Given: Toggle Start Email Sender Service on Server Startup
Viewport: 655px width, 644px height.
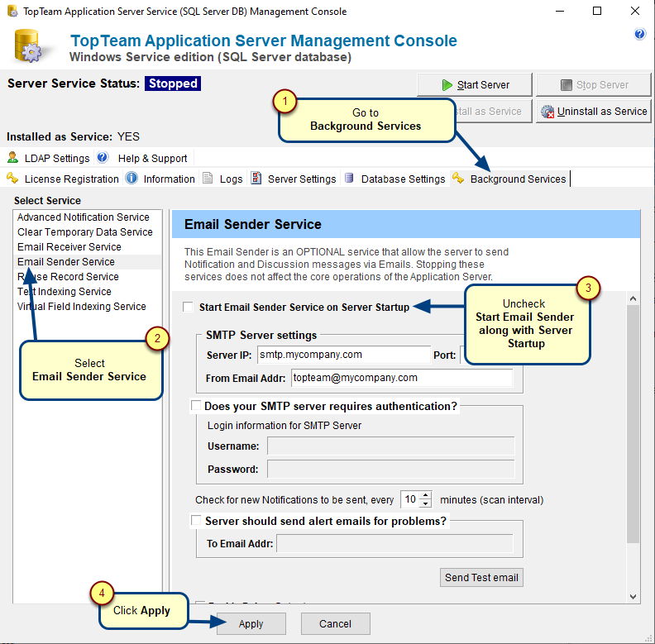Looking at the screenshot, I should click(x=188, y=307).
